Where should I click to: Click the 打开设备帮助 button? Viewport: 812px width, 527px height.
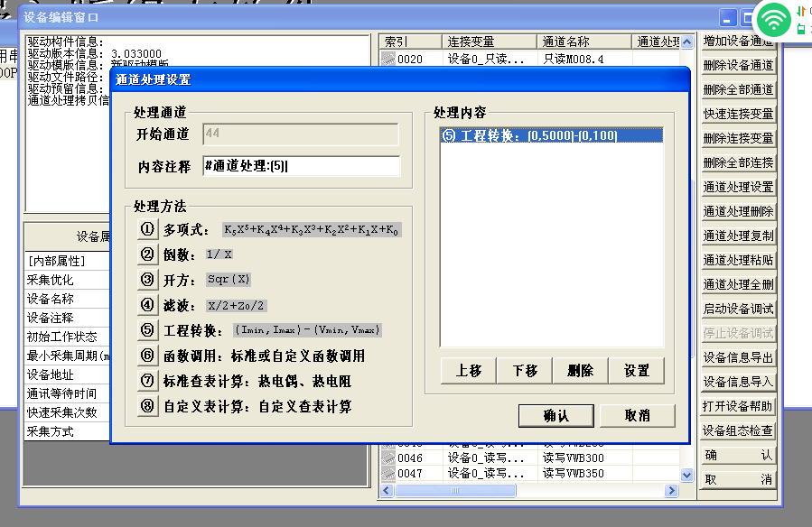(x=738, y=406)
